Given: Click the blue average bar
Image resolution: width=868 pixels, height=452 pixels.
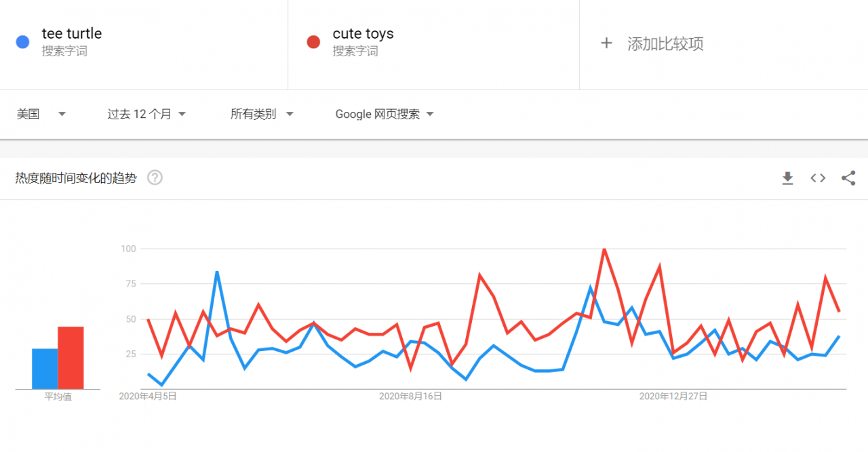Looking at the screenshot, I should (45, 369).
